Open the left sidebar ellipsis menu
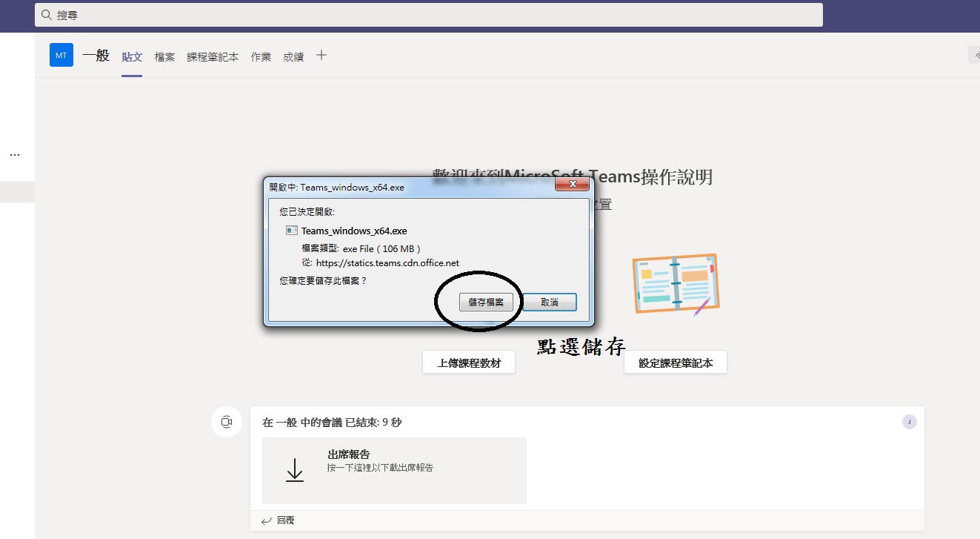Screen dimensions: 980x539 [x=15, y=155]
